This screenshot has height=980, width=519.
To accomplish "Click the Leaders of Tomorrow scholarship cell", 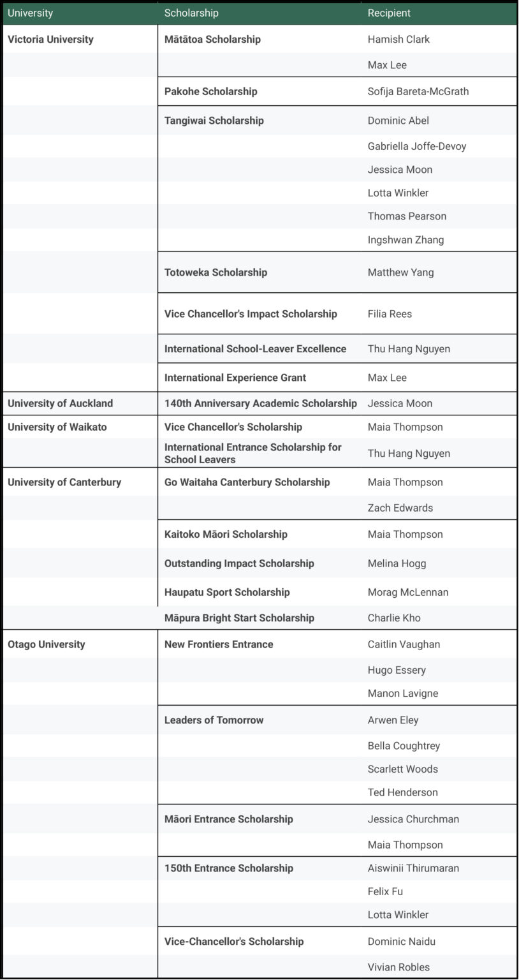I will point(214,720).
